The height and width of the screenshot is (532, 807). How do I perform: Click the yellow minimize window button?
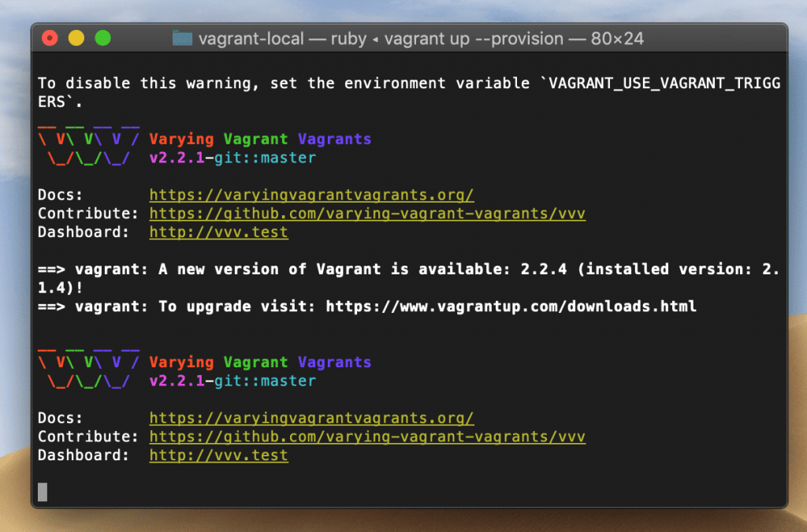click(76, 37)
